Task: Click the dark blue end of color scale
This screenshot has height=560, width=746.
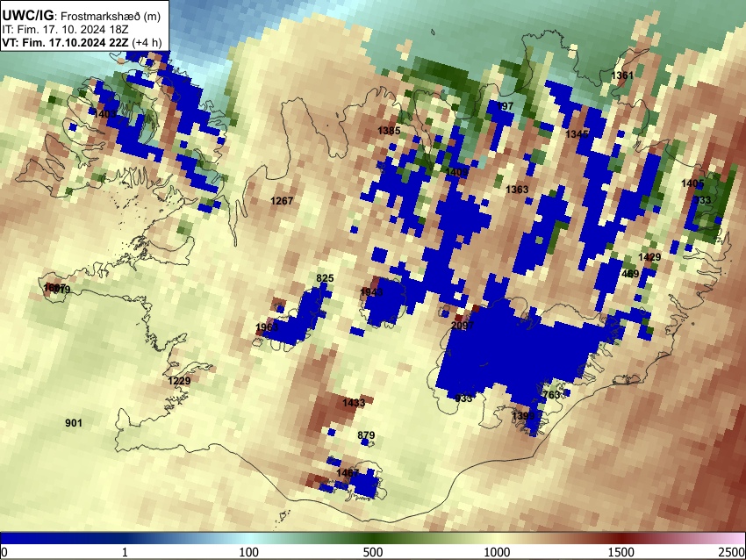Action: tap(29, 539)
